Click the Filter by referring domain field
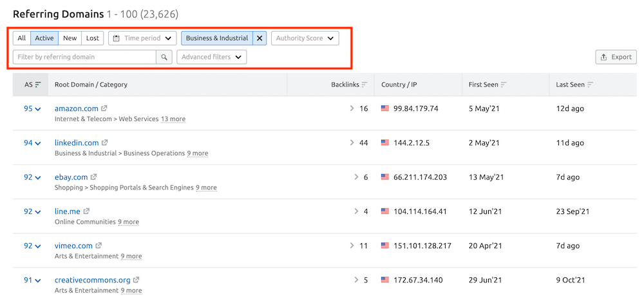 pos(84,57)
